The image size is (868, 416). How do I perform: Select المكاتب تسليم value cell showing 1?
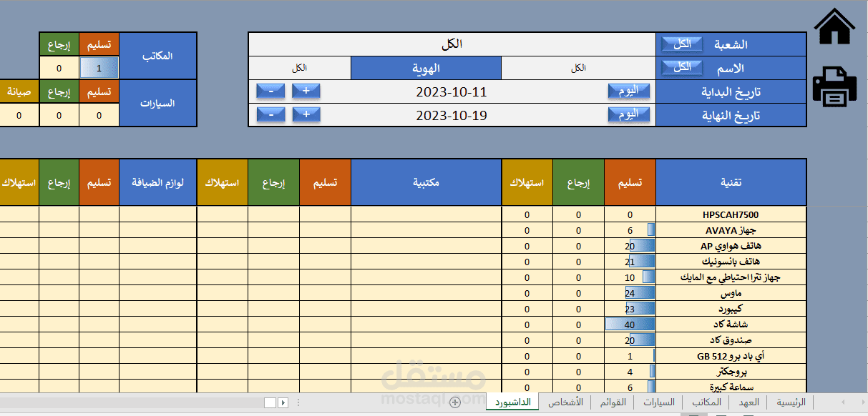[x=99, y=68]
